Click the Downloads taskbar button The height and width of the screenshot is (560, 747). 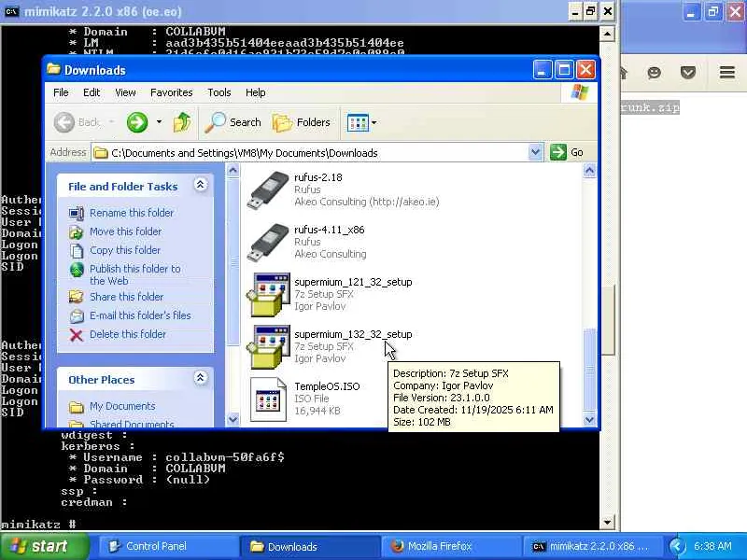pyautogui.click(x=309, y=547)
